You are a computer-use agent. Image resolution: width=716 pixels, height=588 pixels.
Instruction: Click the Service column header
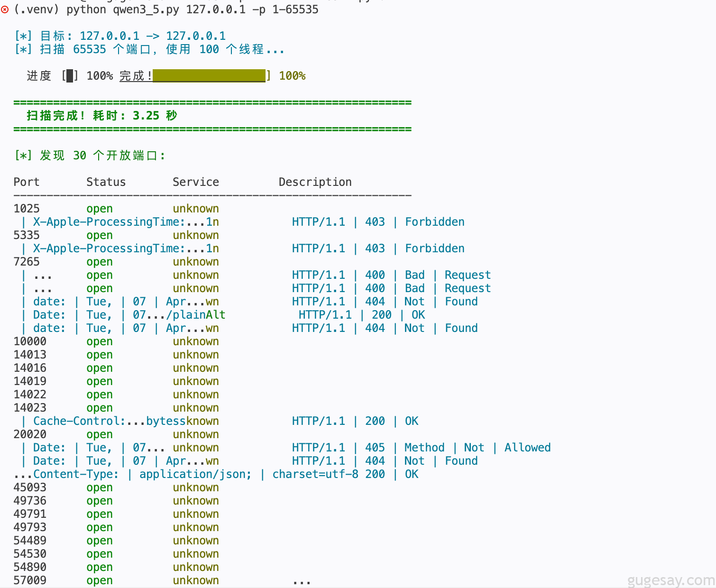pos(195,182)
